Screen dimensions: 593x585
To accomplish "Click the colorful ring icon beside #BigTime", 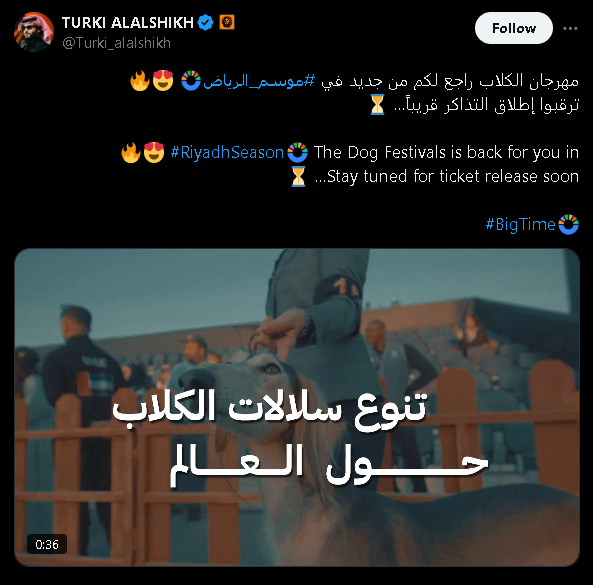I will [x=568, y=224].
